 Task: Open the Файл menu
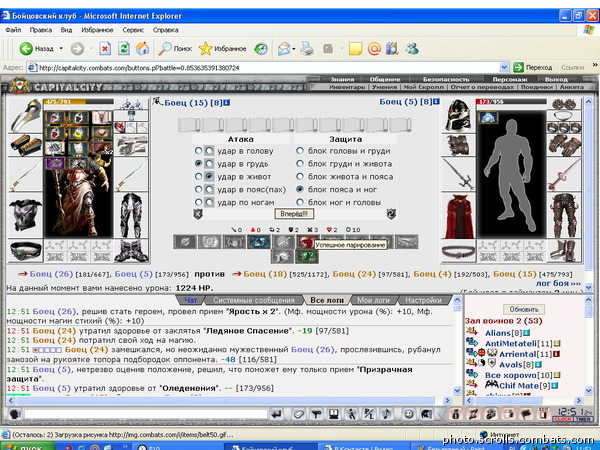13,30
